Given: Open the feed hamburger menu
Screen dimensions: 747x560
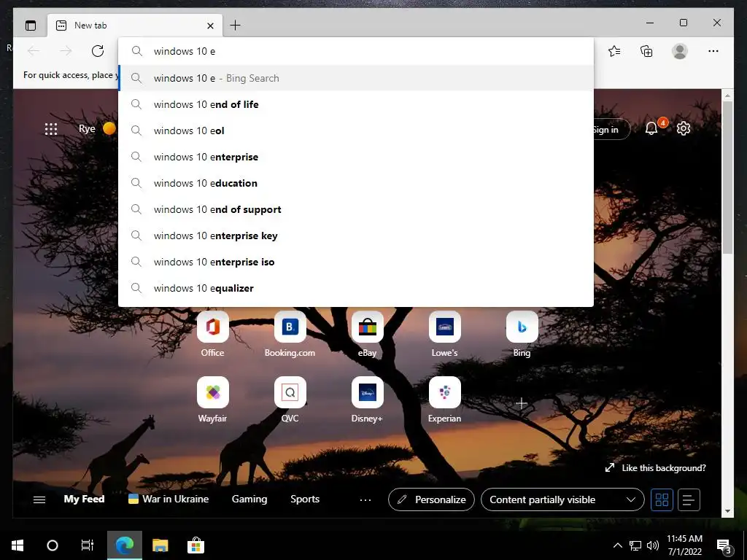Looking at the screenshot, I should point(39,499).
